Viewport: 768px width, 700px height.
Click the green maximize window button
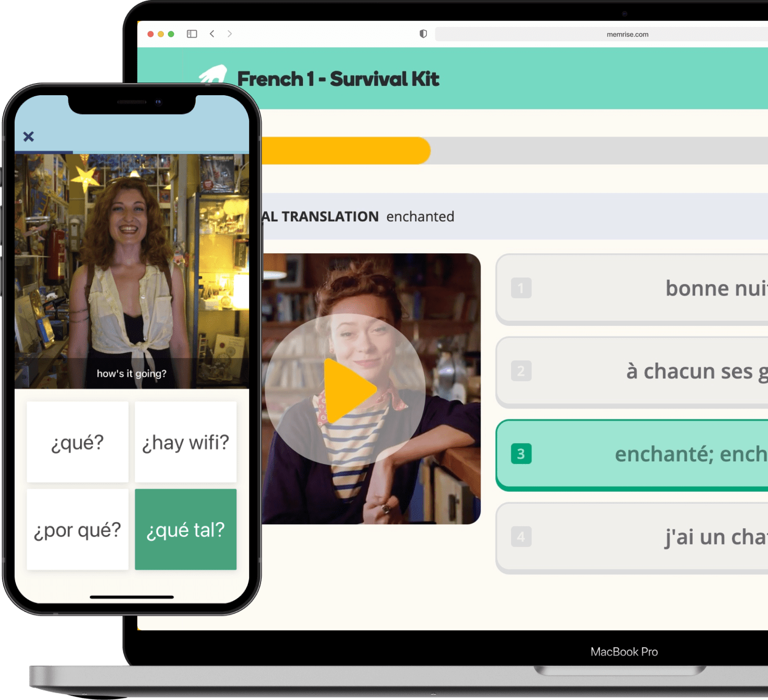click(x=171, y=34)
